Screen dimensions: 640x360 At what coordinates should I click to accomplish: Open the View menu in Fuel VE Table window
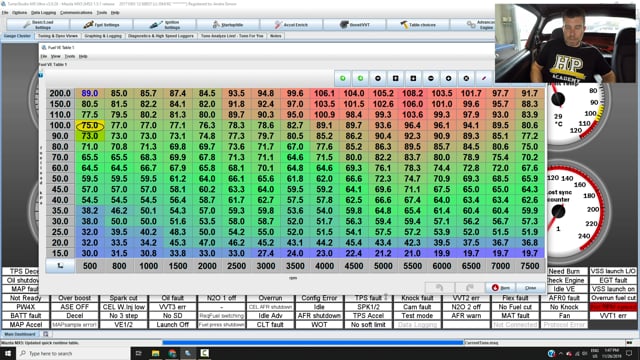click(x=56, y=56)
